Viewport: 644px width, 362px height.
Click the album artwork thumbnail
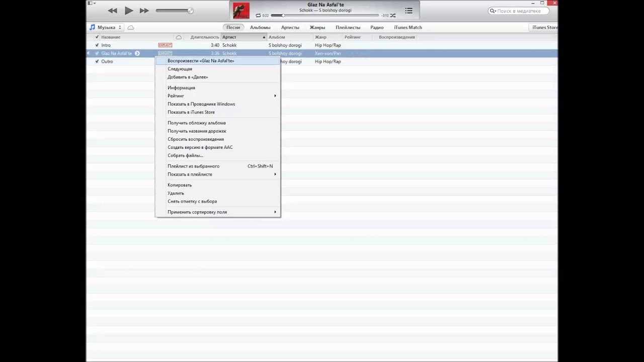[x=241, y=11]
